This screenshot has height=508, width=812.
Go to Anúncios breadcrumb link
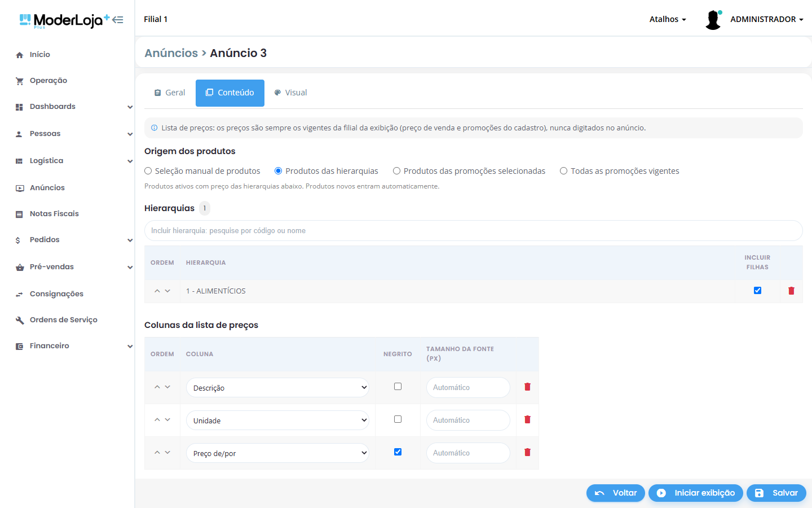click(171, 53)
